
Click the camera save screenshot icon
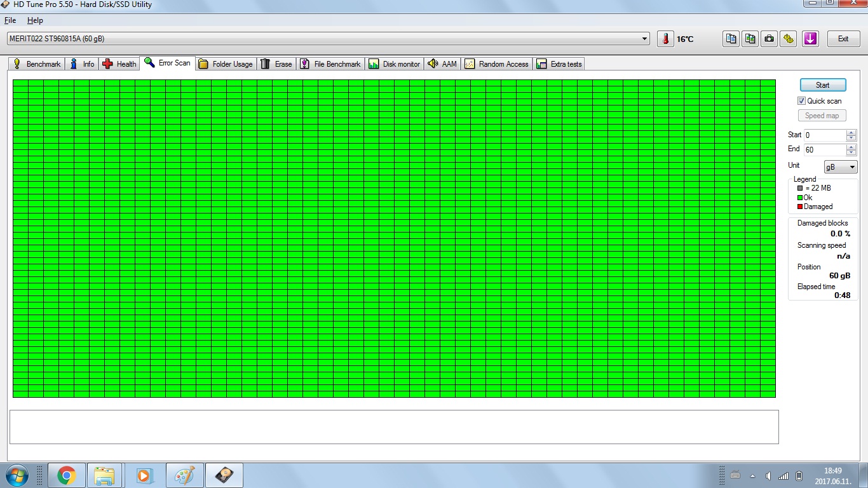coord(770,39)
